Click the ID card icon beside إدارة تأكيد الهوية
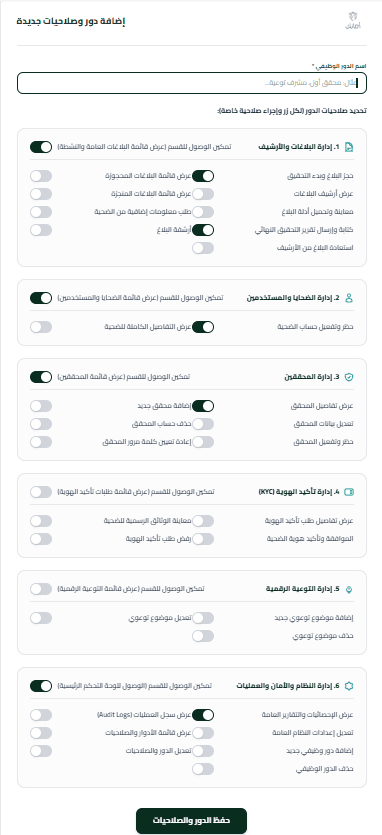 click(349, 492)
